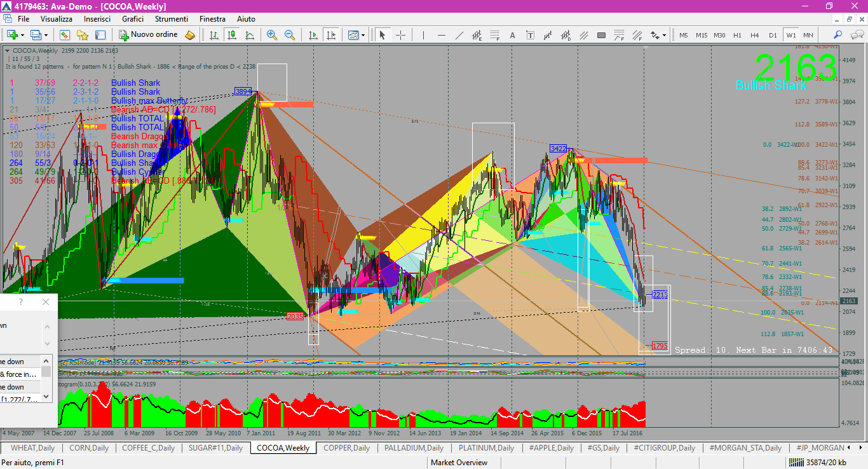The width and height of the screenshot is (868, 469).
Task: Expand the Templates dropdown arrow
Action: [363, 35]
